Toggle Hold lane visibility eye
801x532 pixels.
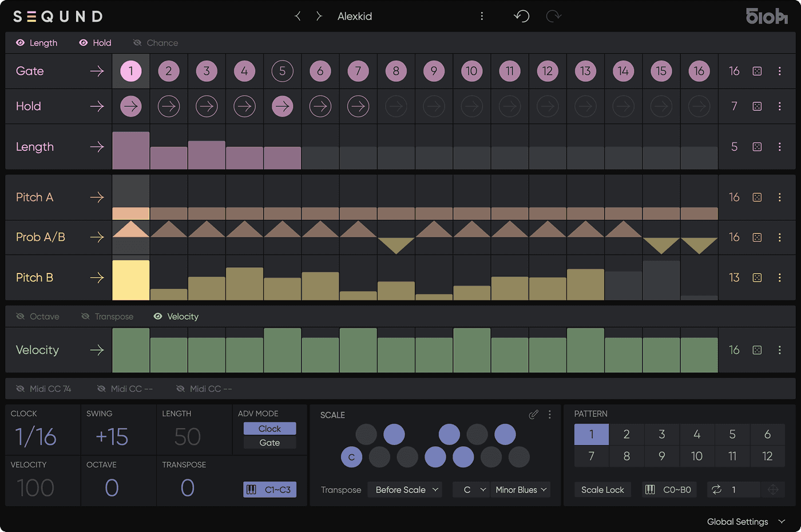(84, 43)
